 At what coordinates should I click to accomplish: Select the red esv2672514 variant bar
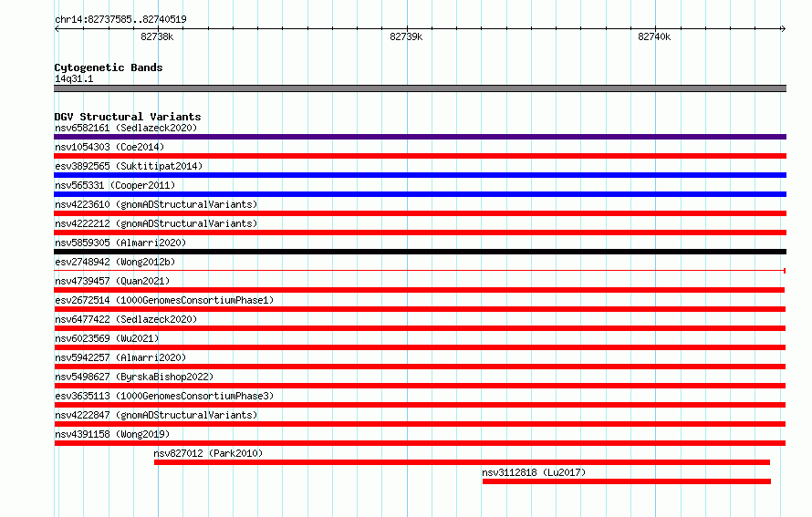420,309
